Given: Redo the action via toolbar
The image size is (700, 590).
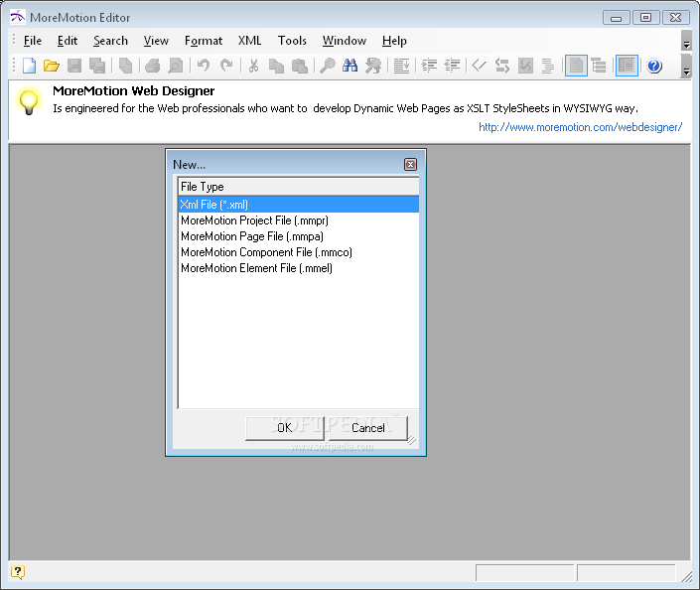Looking at the screenshot, I should point(226,66).
